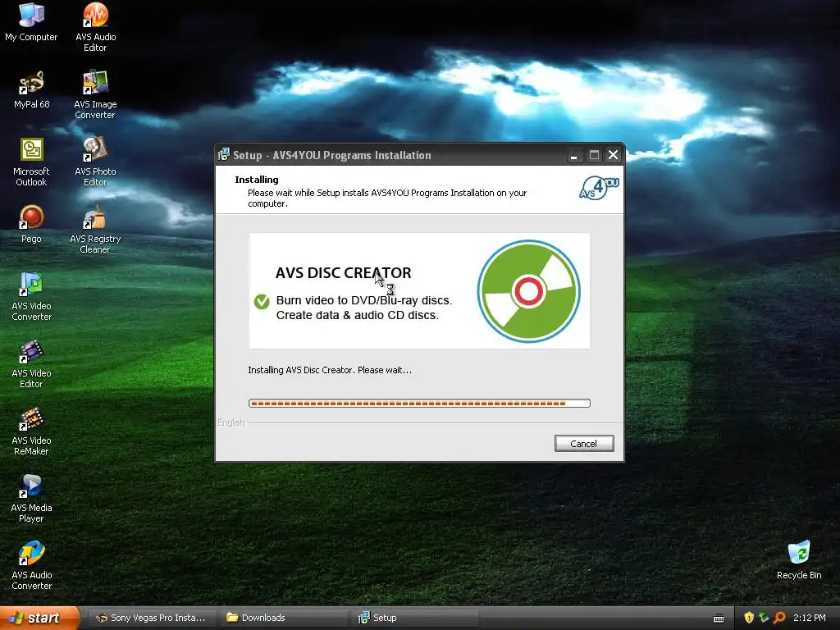Image resolution: width=840 pixels, height=630 pixels.
Task: Click the AVS Audio Converter desktop shortcut
Action: coord(31,566)
